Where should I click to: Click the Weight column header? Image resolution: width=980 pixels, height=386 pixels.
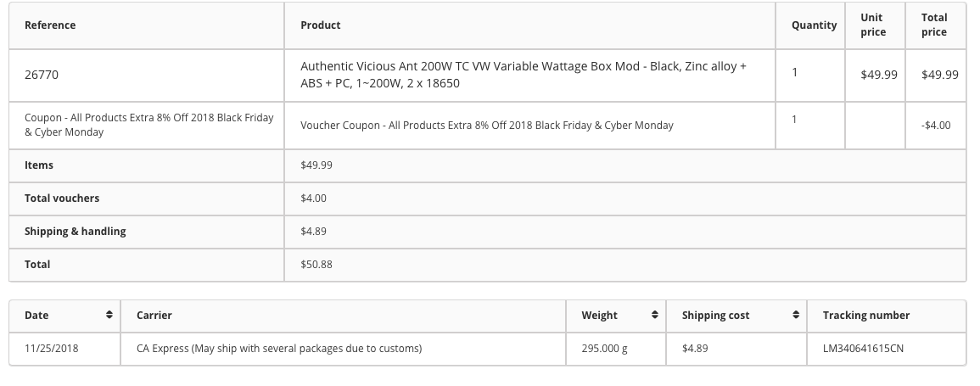coord(616,316)
